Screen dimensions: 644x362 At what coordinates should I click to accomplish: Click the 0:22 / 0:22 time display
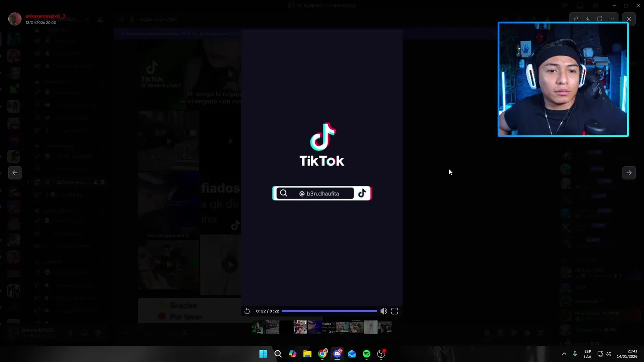(267, 311)
